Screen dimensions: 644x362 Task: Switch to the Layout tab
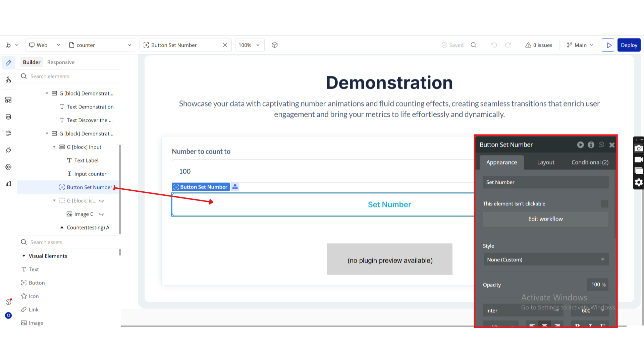(546, 162)
